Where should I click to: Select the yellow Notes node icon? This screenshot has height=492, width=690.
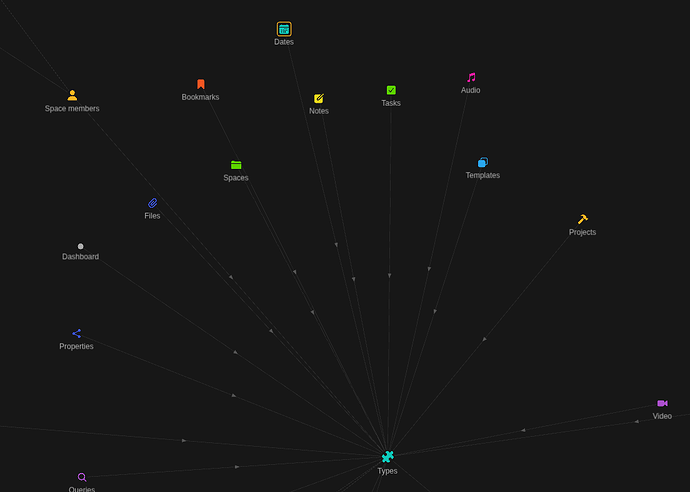click(319, 98)
